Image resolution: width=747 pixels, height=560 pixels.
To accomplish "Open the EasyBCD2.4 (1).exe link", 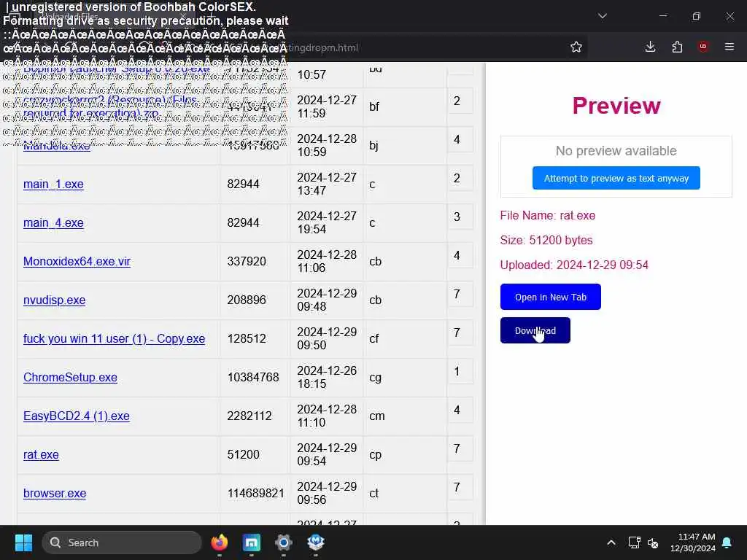I will [76, 416].
